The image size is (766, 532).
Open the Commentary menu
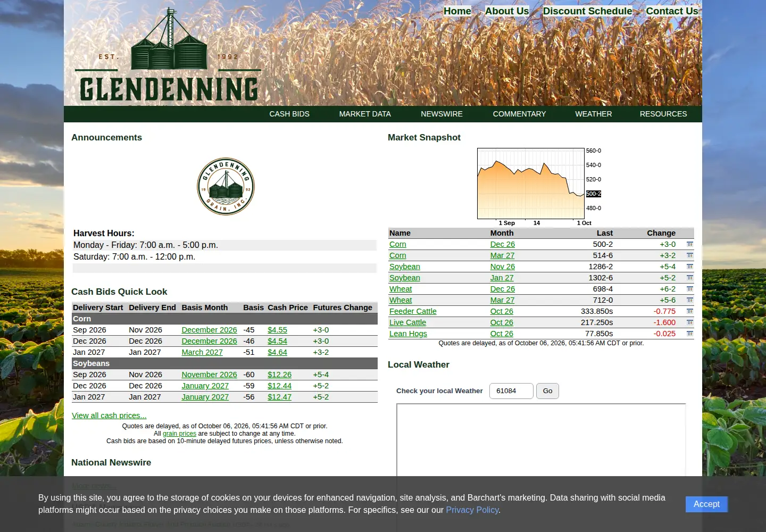[519, 114]
